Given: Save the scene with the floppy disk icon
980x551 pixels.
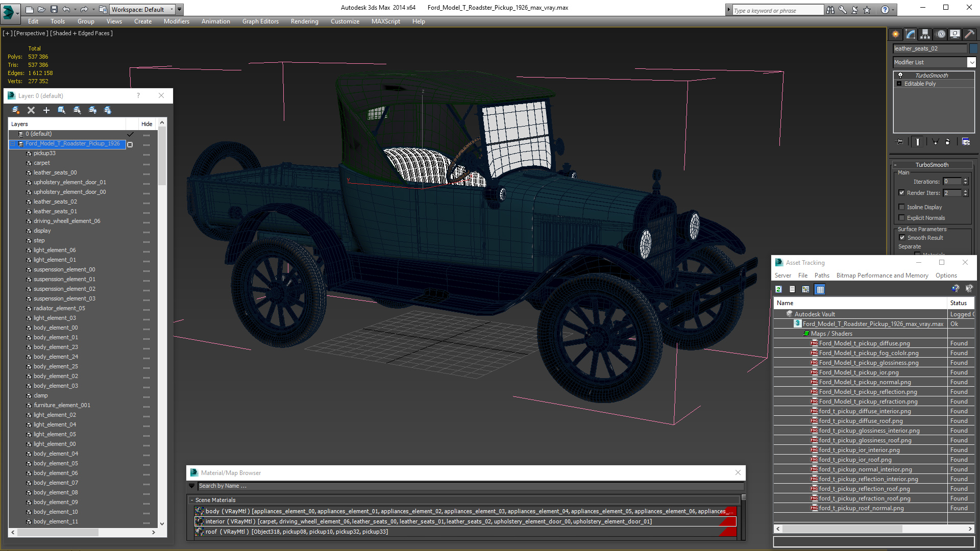Looking at the screenshot, I should pyautogui.click(x=54, y=9).
